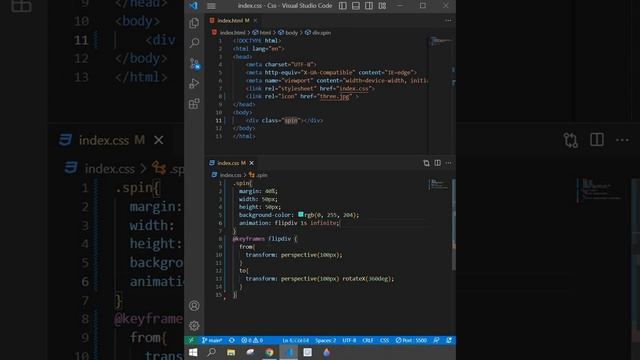Toggle the bottom panel layout button
This screenshot has width=640, height=360.
[x=356, y=6]
